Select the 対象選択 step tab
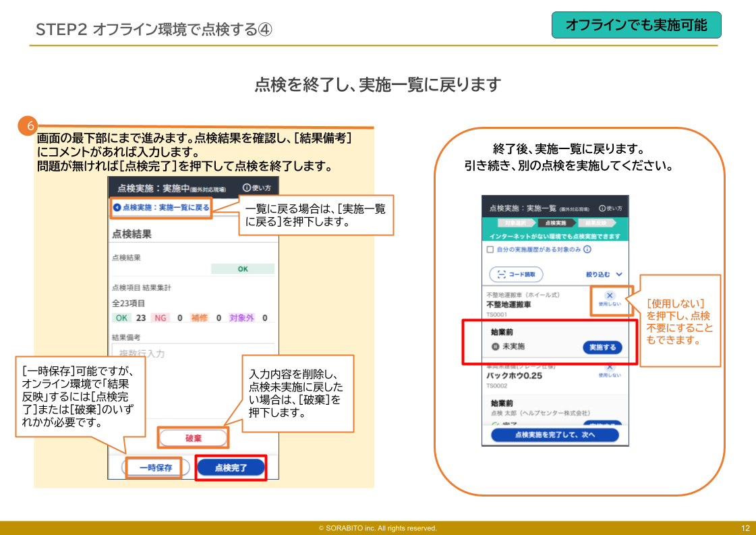This screenshot has width=756, height=535. tap(517, 223)
